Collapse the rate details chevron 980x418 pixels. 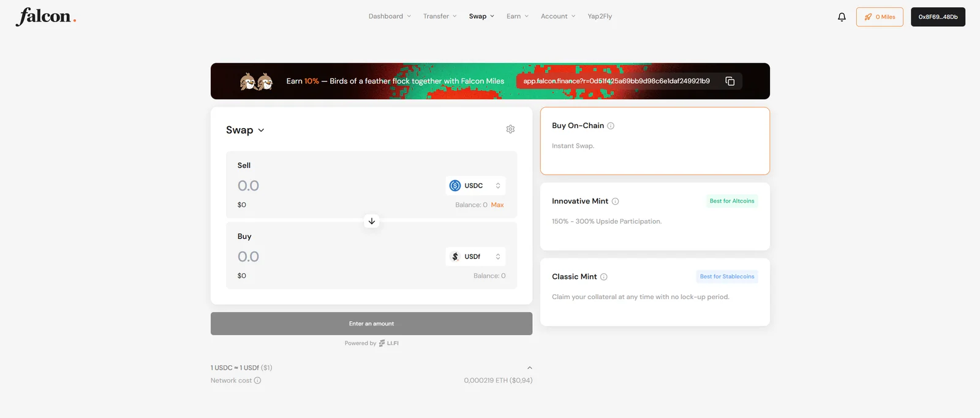coord(530,368)
